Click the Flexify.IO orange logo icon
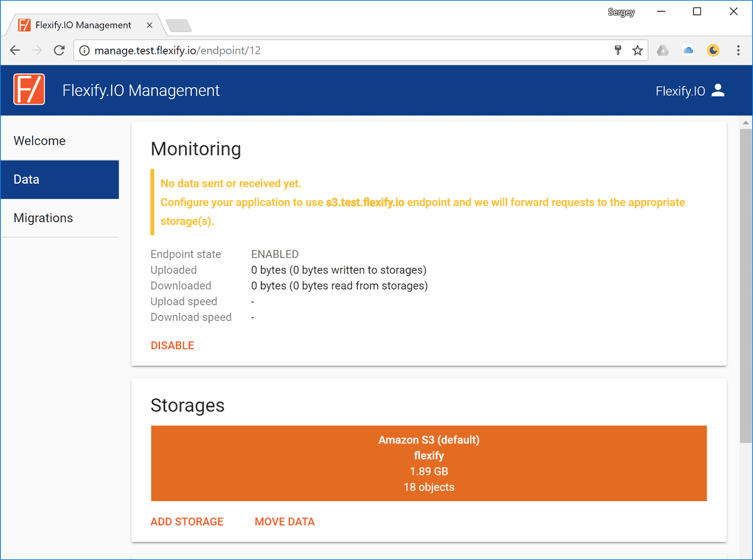The image size is (753, 560). point(29,90)
